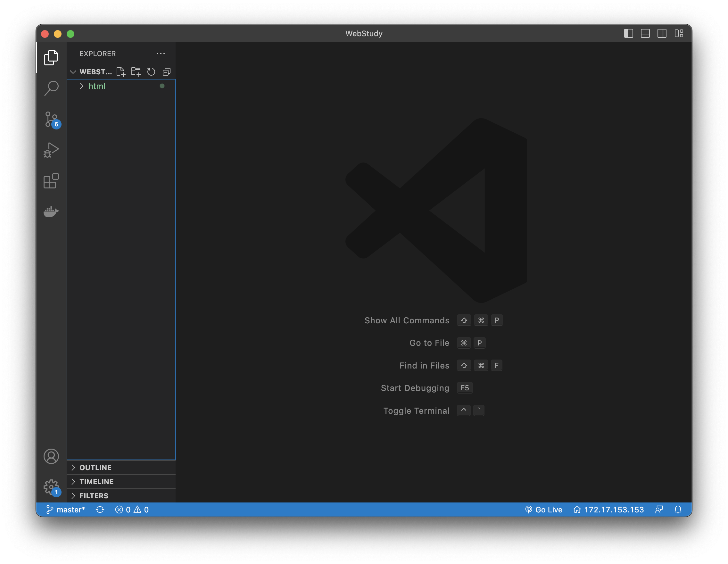Open notifications bell in status bar
728x564 pixels.
point(678,509)
